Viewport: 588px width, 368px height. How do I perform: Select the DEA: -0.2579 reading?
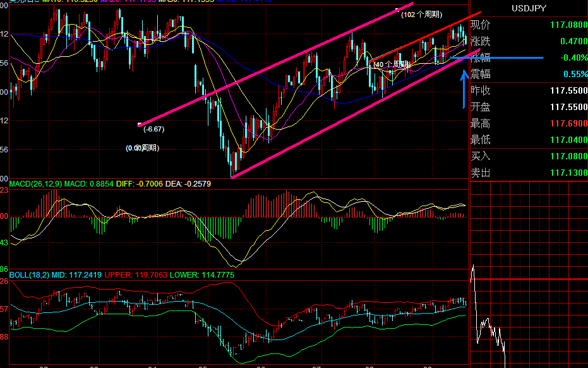click(188, 184)
